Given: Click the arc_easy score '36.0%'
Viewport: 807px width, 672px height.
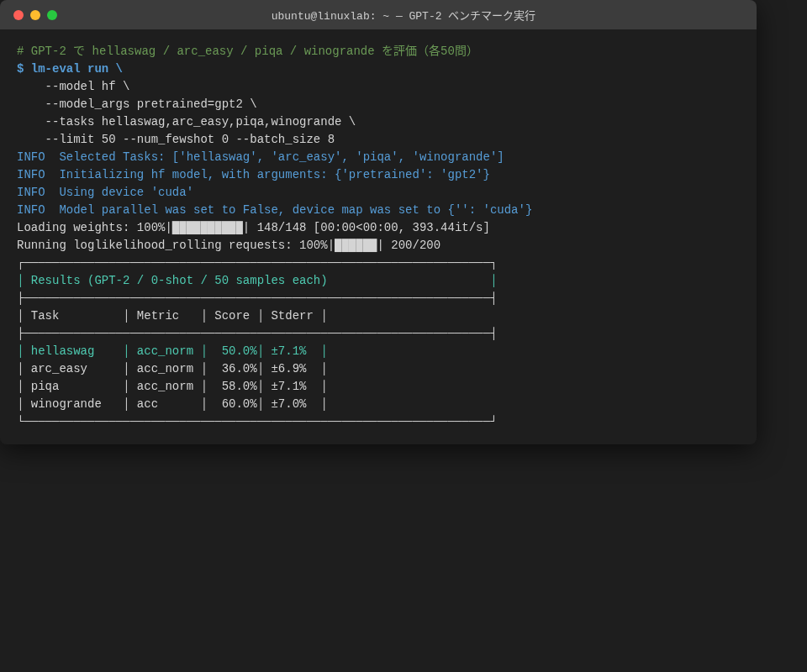Looking at the screenshot, I should [x=240, y=369].
